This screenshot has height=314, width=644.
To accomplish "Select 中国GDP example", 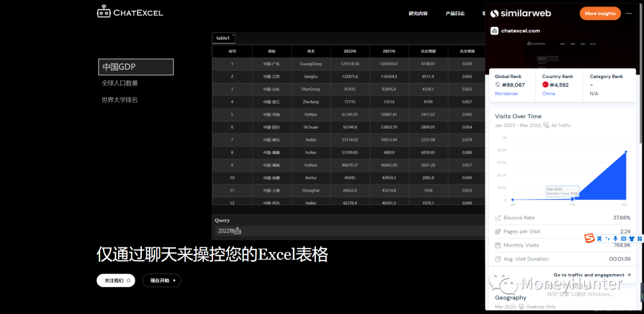I will [136, 67].
